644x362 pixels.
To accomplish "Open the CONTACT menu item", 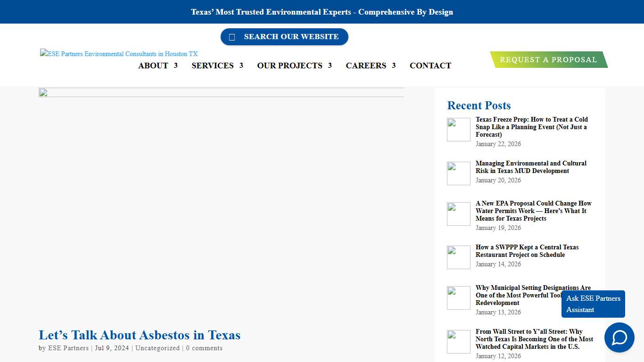I will 430,66.
